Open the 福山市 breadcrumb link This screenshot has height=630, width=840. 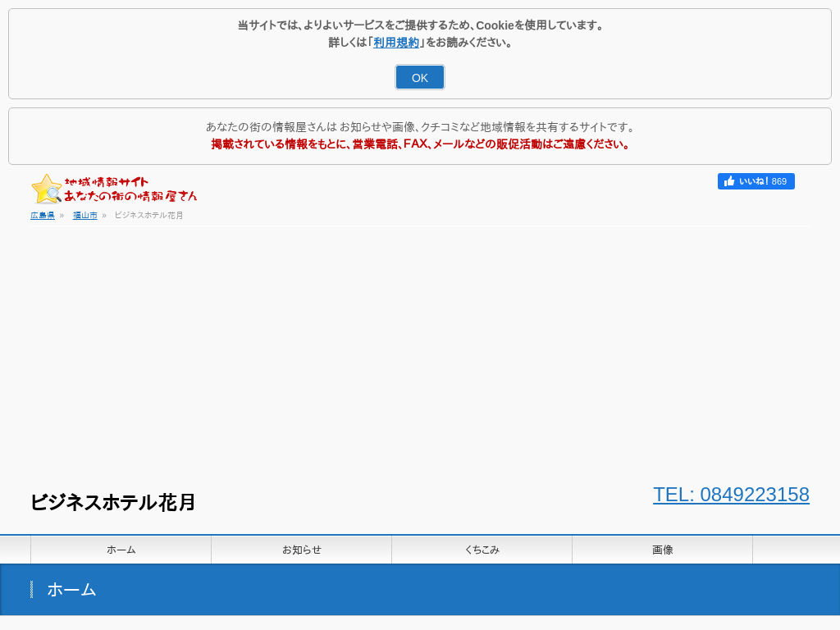[84, 216]
